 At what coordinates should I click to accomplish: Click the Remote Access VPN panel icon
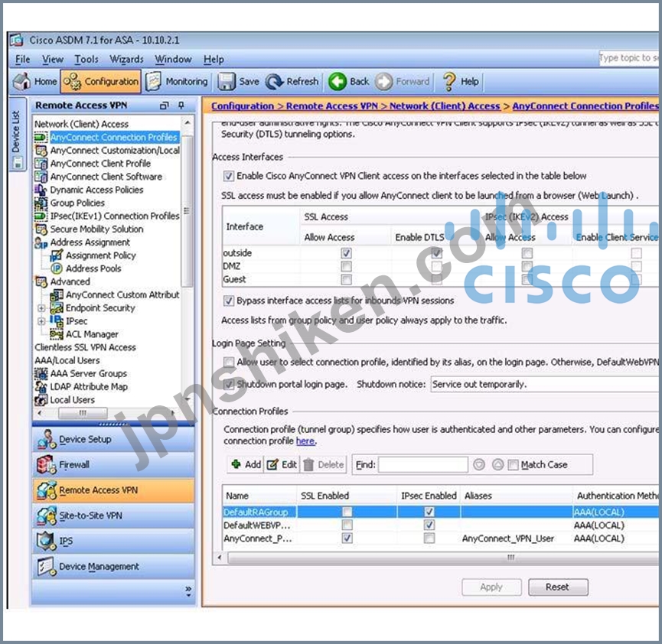tap(47, 490)
